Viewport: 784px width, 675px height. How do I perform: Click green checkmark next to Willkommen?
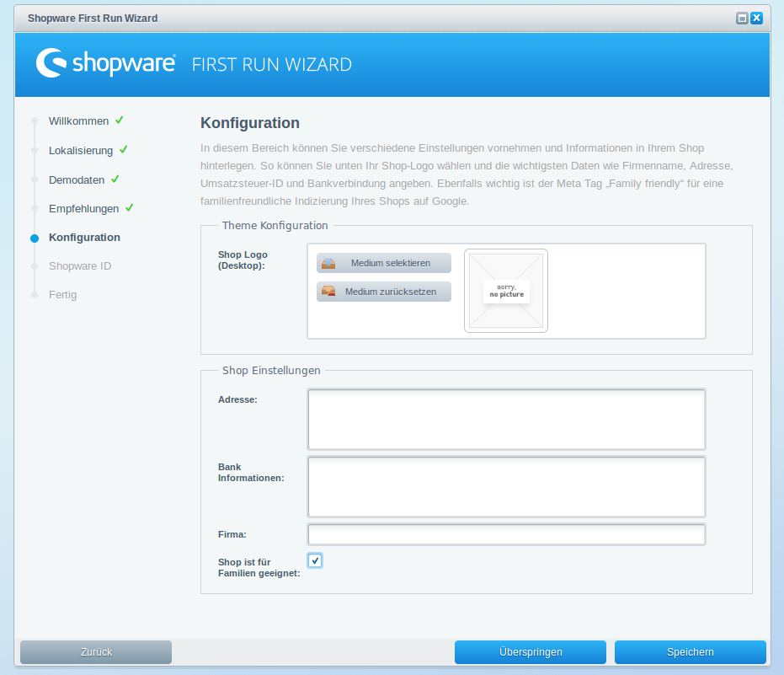pos(120,121)
